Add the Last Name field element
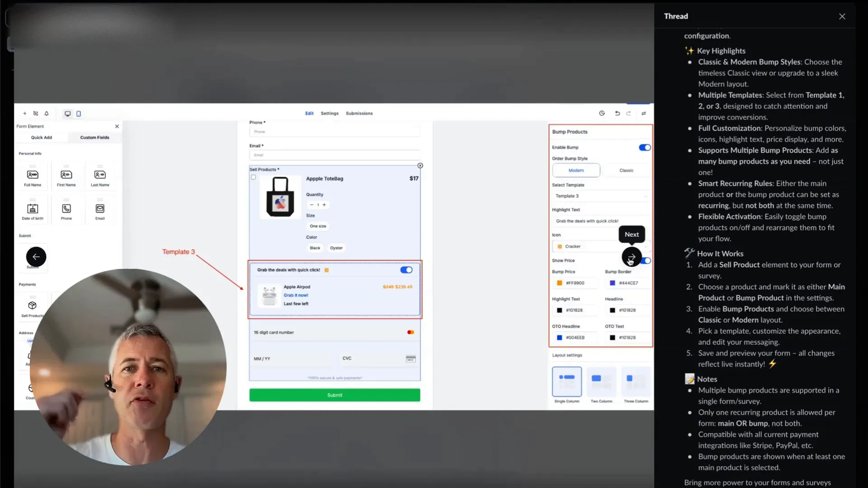Viewport: 868px width, 488px height. (x=100, y=176)
